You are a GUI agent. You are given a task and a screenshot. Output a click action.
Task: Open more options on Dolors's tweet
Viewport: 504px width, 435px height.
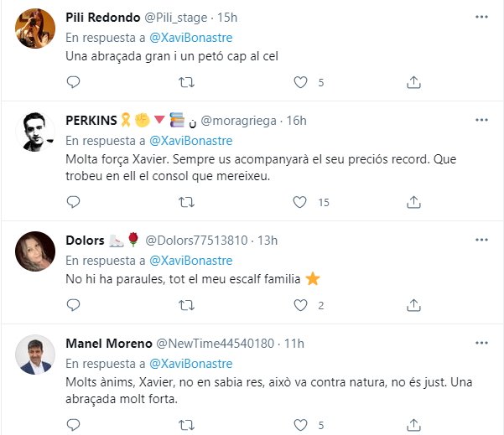pos(481,240)
